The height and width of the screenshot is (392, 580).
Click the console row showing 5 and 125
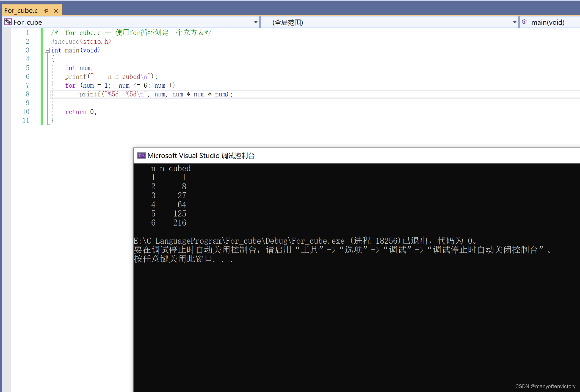click(x=169, y=214)
